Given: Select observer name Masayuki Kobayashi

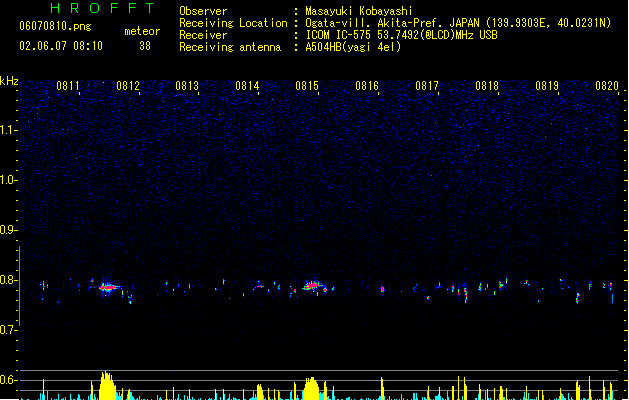Looking at the screenshot, I should click(x=359, y=11).
